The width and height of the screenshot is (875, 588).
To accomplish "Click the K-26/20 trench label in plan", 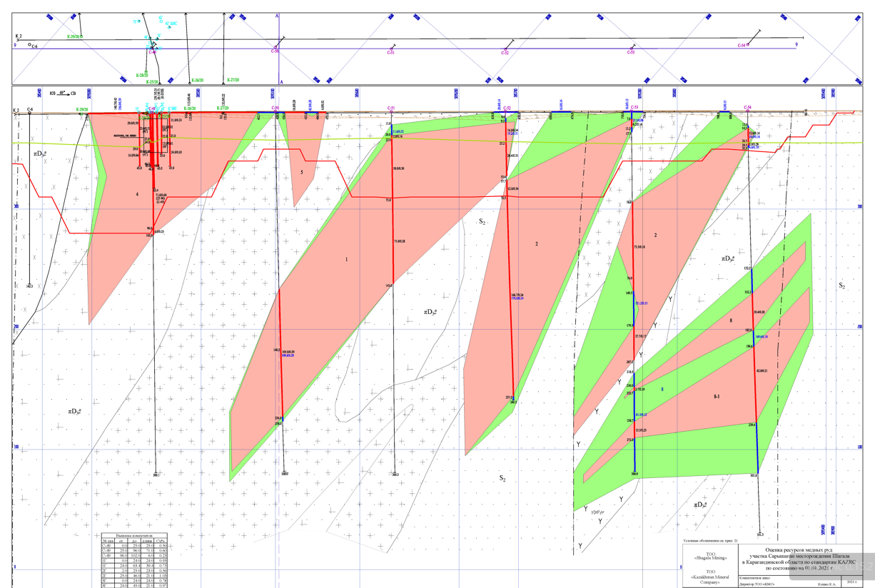I will (196, 81).
